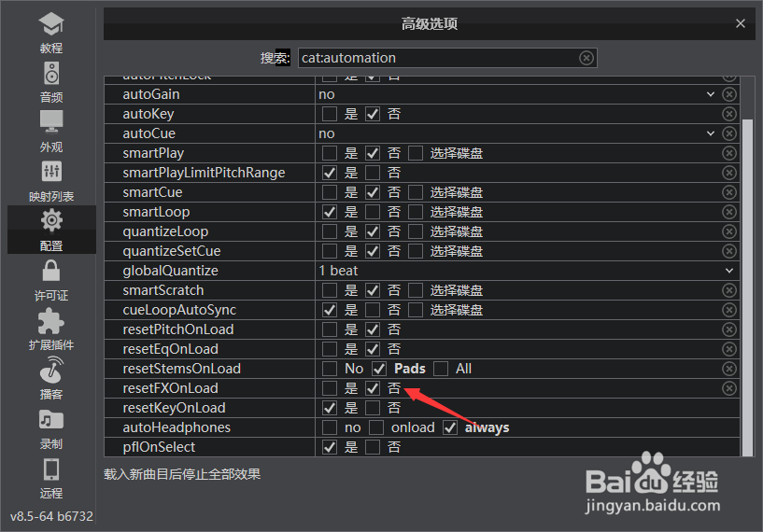This screenshot has height=532, width=763.
Task: Open the globalQuantize 1 beat dropdown
Action: click(x=528, y=271)
